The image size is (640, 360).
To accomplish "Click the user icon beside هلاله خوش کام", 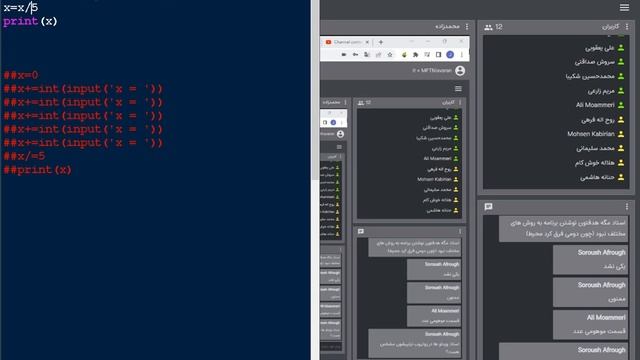I will coord(621,162).
